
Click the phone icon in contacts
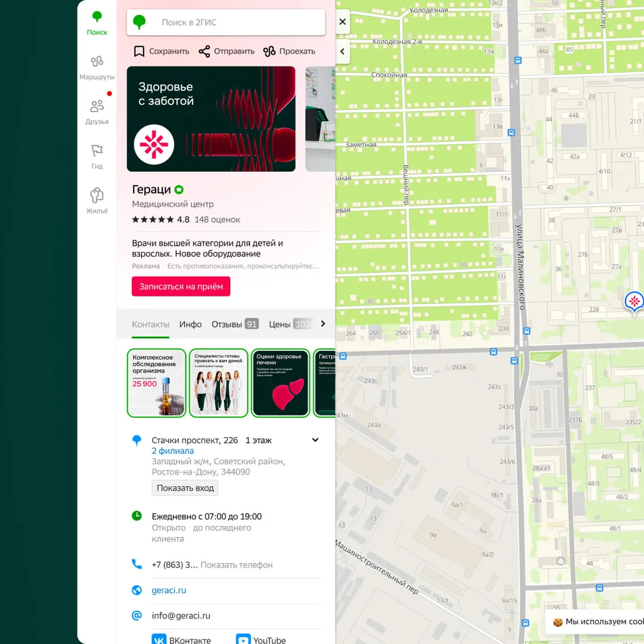[137, 564]
